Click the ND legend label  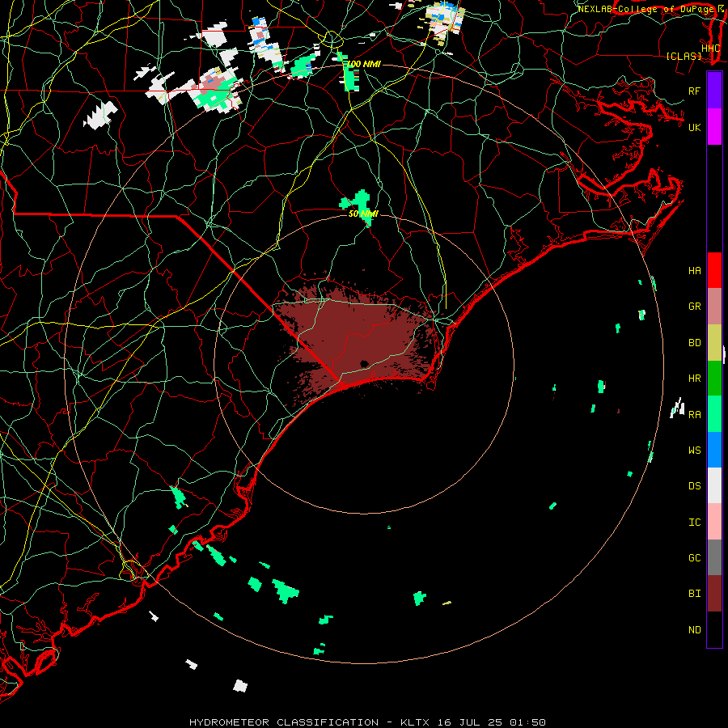click(x=694, y=629)
